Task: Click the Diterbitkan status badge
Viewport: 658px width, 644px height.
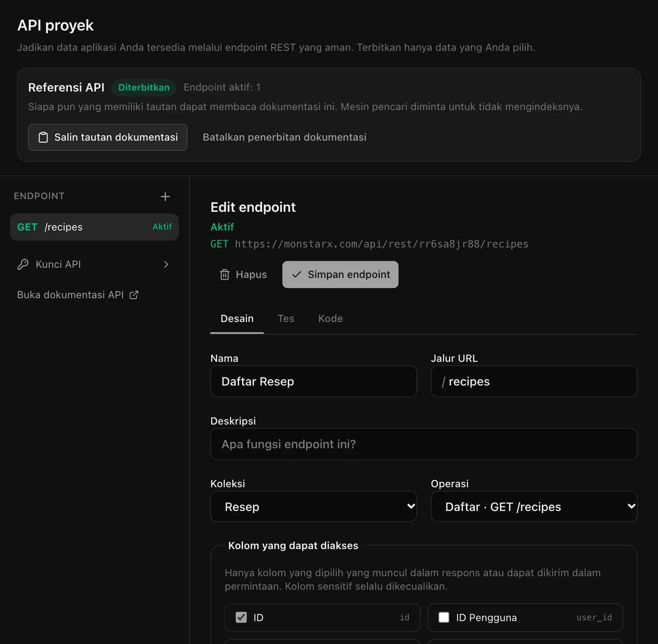Action: (x=144, y=87)
